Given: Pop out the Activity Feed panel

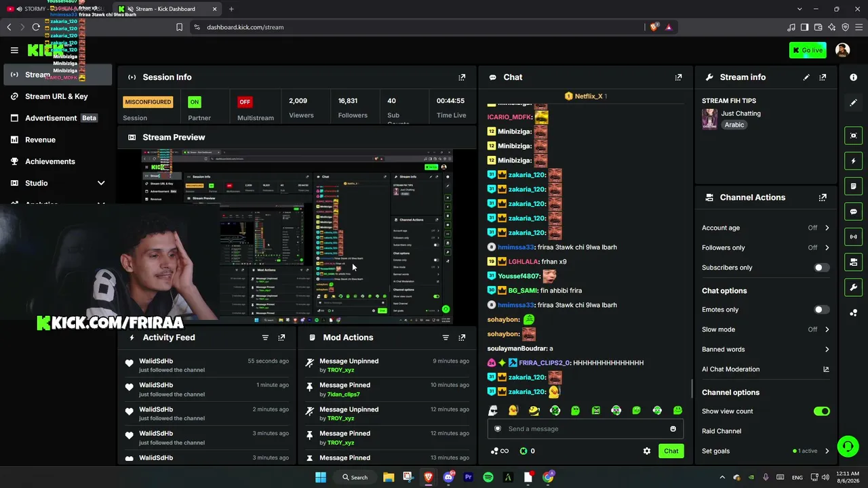Looking at the screenshot, I should [x=281, y=338].
